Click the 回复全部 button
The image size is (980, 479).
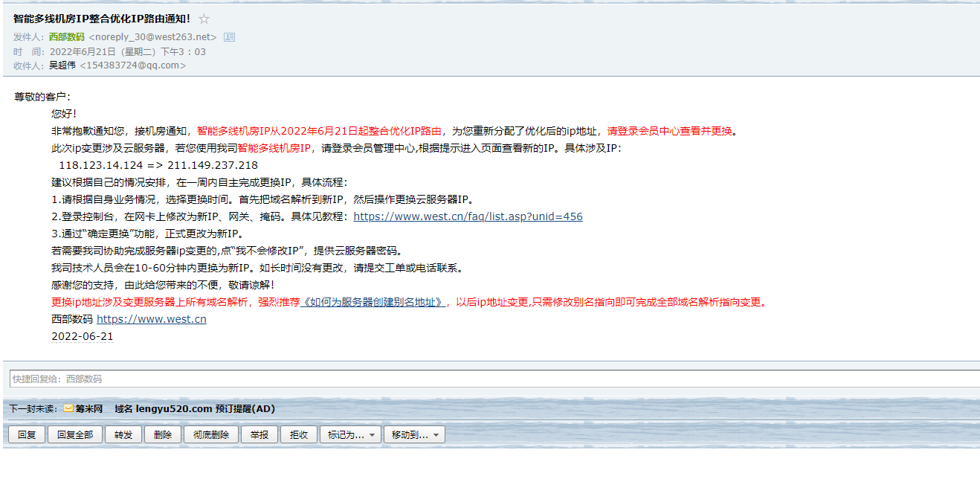pyautogui.click(x=74, y=434)
